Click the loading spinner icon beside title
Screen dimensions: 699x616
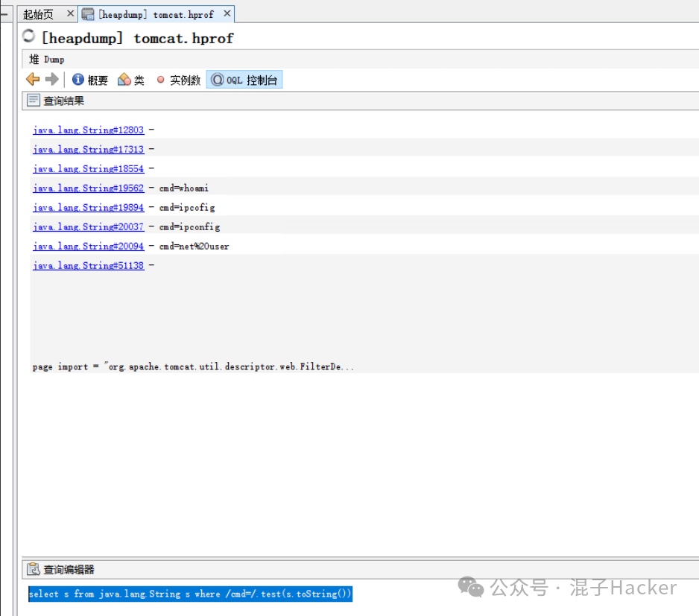coord(28,36)
